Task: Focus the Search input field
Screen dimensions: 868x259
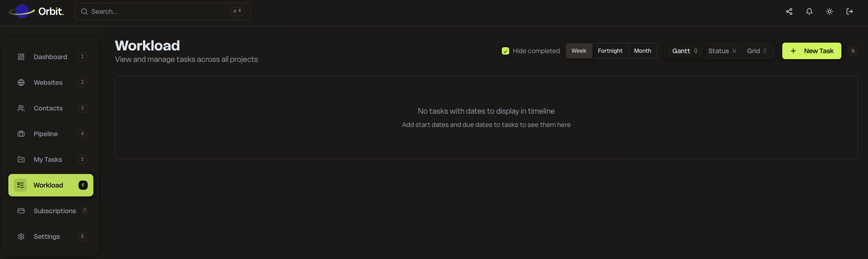Action: (162, 11)
